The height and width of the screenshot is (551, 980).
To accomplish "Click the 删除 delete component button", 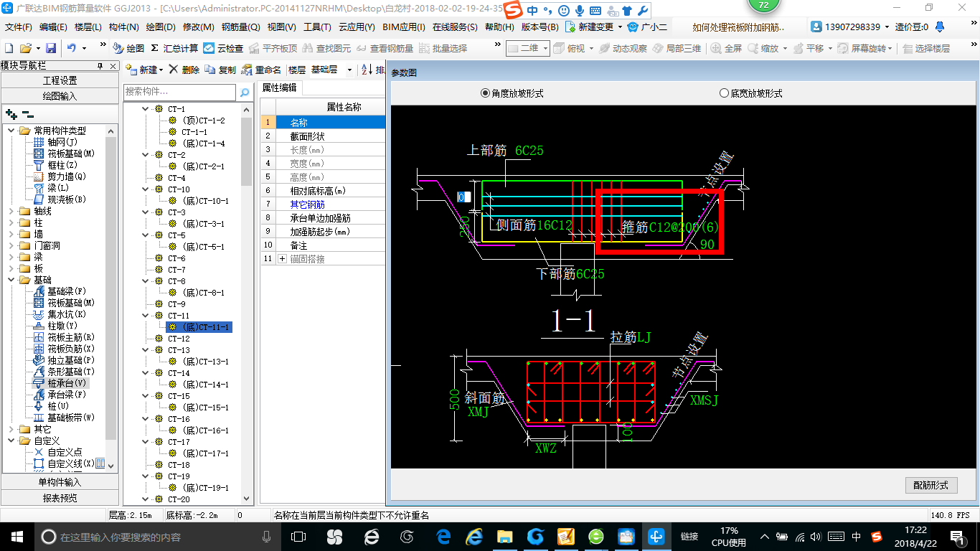I will coord(184,70).
